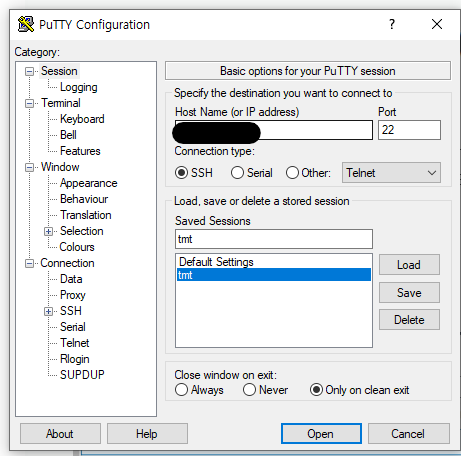Load the selected saved session

409,265
